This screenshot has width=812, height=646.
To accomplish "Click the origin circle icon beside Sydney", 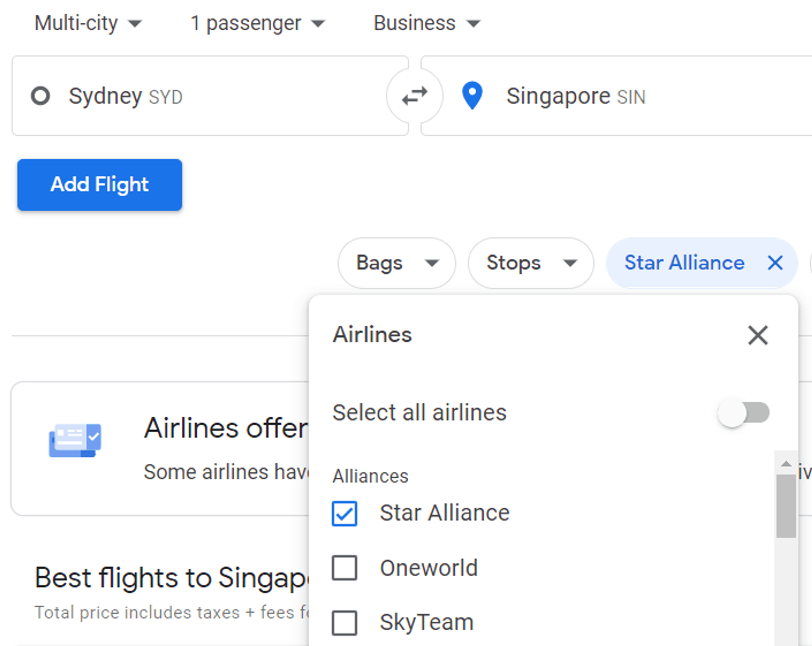I will 40,96.
